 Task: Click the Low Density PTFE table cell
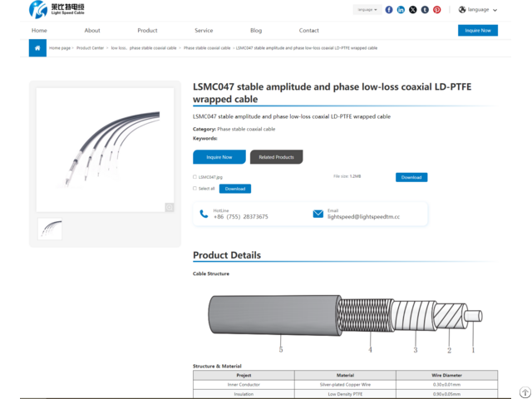[x=345, y=394]
